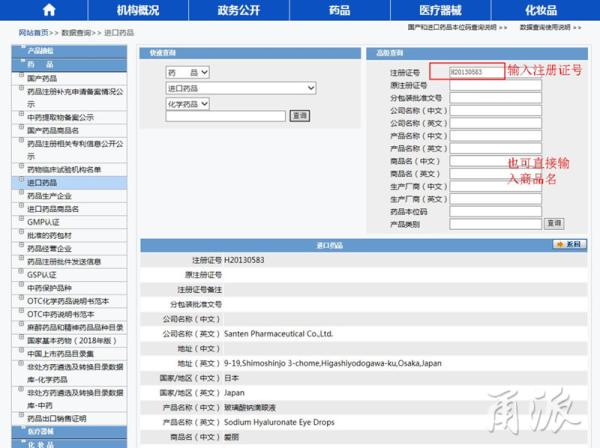Follow the 网站首页 breadcrumb link

tap(34, 33)
